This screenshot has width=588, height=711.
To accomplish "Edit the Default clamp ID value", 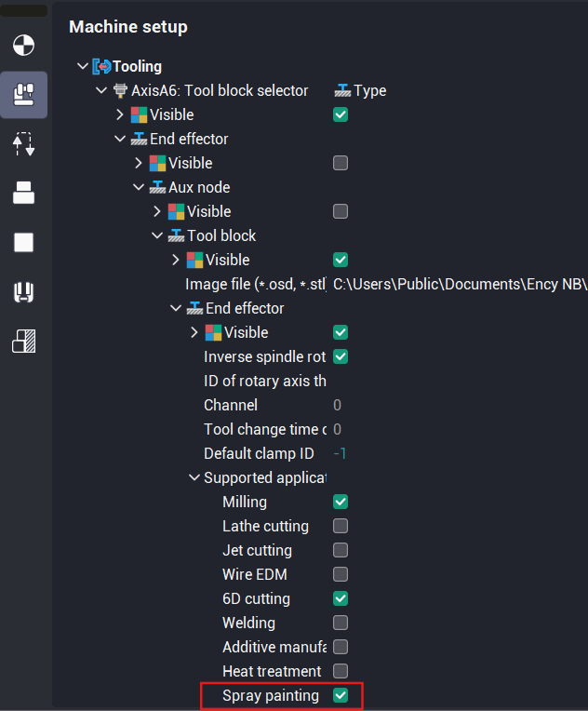I will (x=340, y=454).
